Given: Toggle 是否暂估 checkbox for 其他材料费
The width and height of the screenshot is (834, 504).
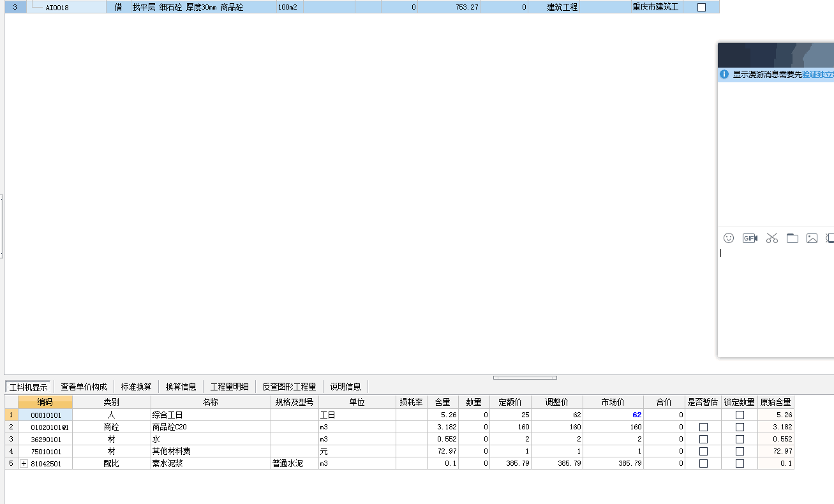Looking at the screenshot, I should [x=703, y=452].
